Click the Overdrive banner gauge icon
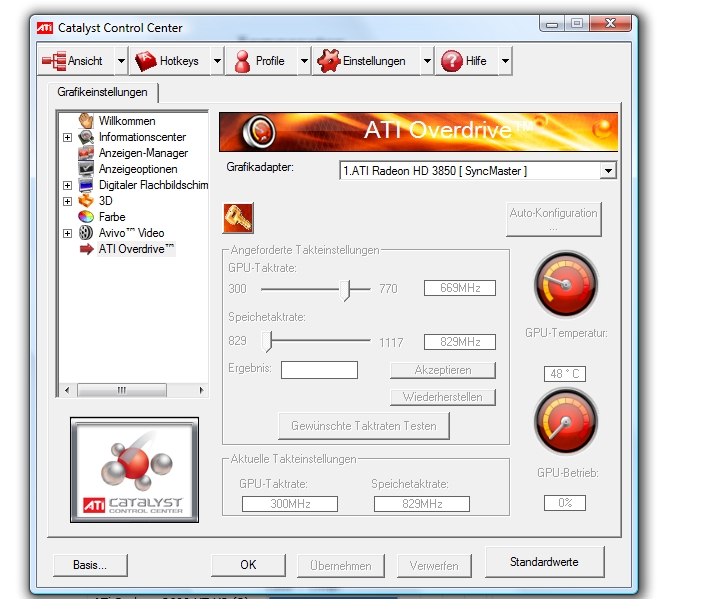The image size is (702, 599). (259, 132)
